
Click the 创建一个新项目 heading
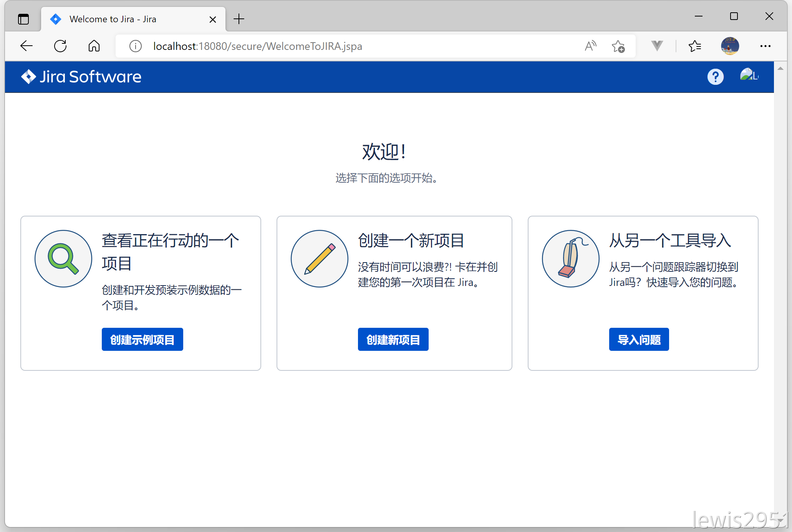(x=411, y=241)
